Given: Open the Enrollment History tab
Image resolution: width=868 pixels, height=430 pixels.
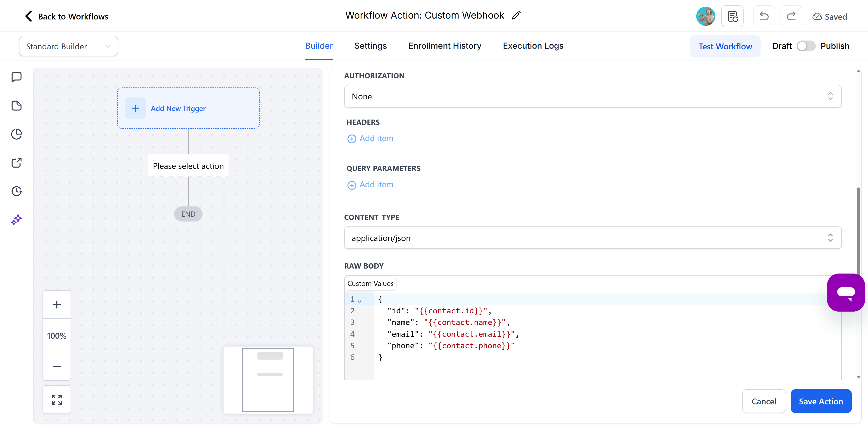Looking at the screenshot, I should (445, 46).
